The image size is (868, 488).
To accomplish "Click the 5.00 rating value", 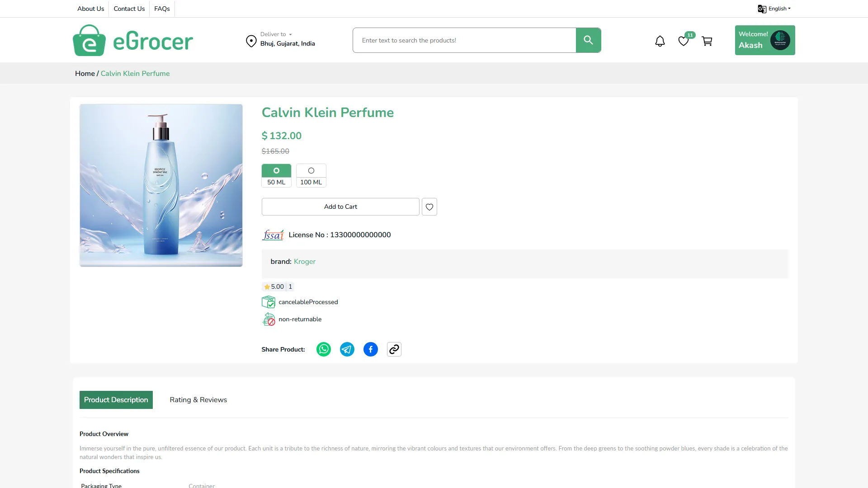I will pyautogui.click(x=278, y=287).
